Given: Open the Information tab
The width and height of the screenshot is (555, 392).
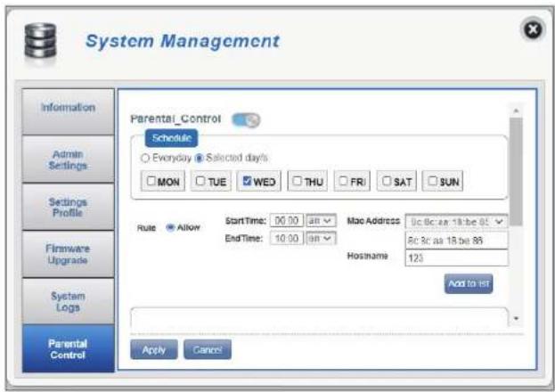Looking at the screenshot, I should (x=68, y=111).
